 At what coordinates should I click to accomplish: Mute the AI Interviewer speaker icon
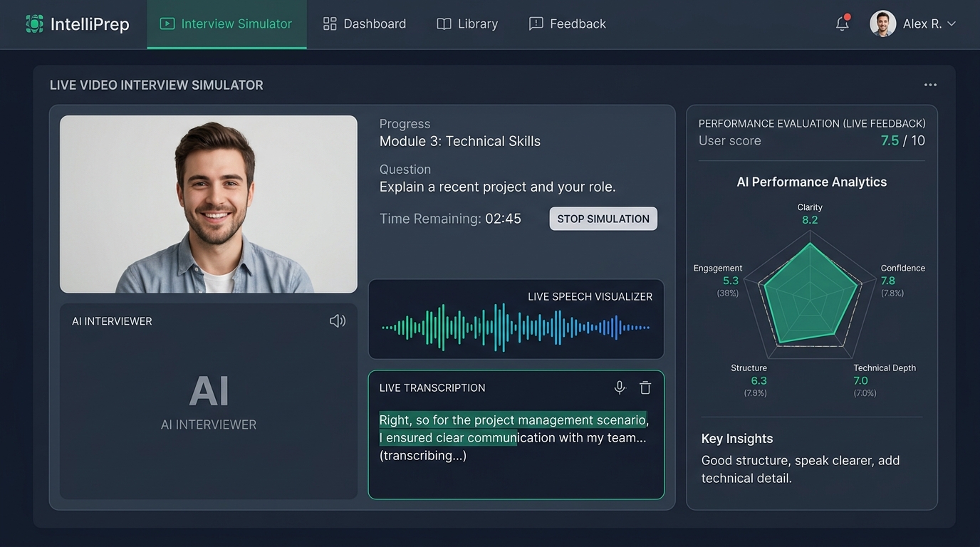point(338,321)
